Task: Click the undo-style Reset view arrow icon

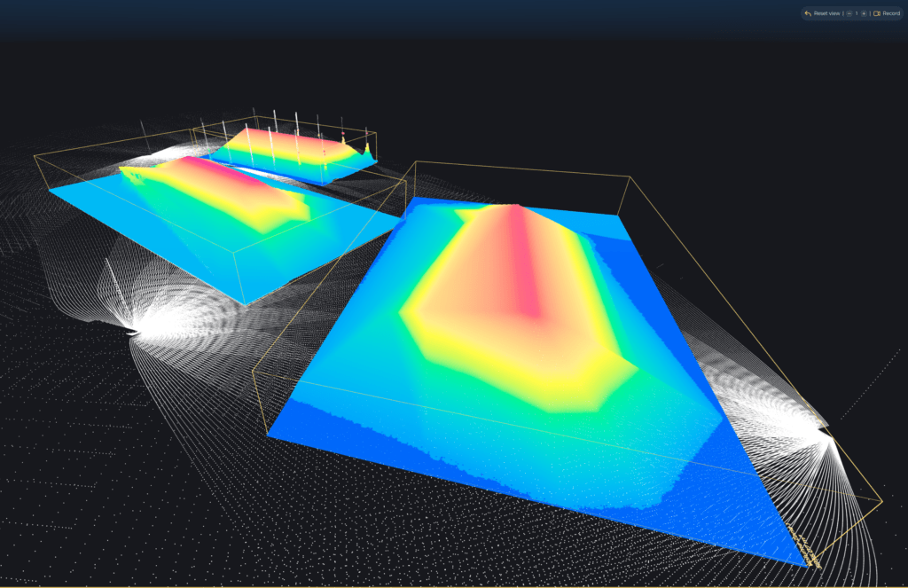Action: point(808,13)
